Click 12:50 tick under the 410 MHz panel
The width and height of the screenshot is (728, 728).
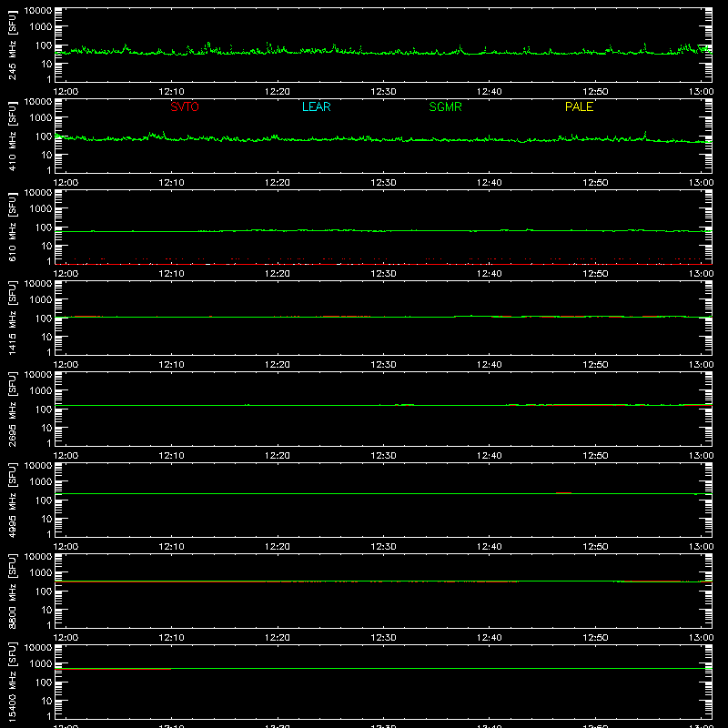tap(595, 183)
